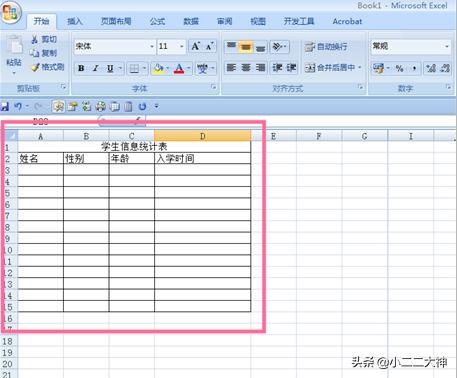
Task: Align text left
Action: (231, 68)
